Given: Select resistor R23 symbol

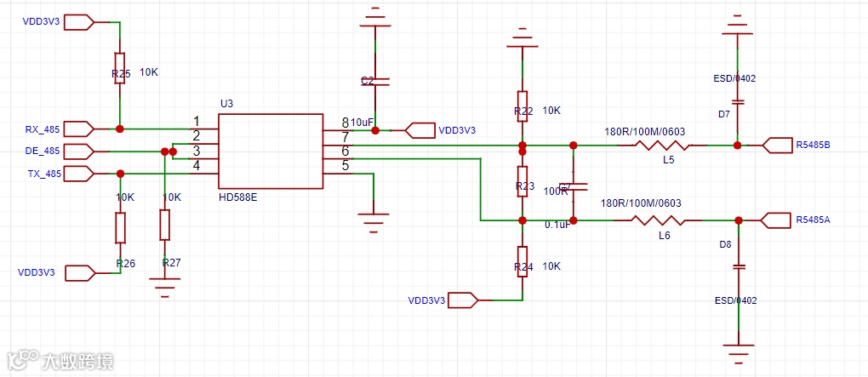Looking at the screenshot, I should [522, 181].
